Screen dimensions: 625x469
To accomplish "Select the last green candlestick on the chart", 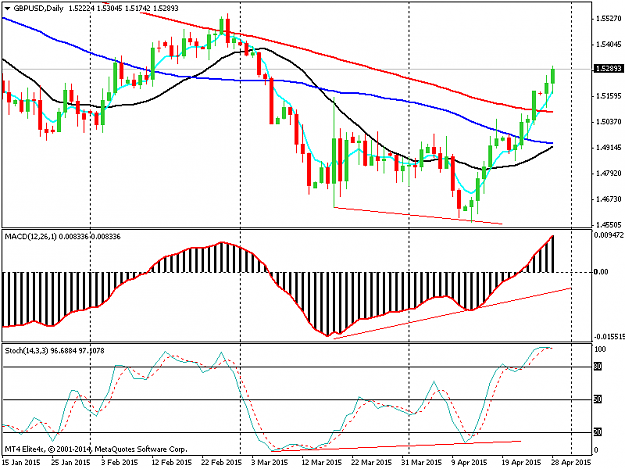I will 553,76.
